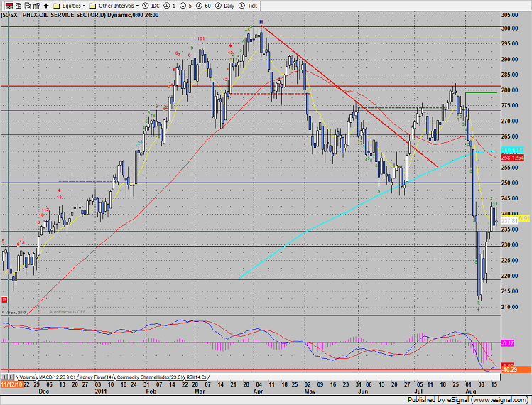Switch to the 5-minute interval
This screenshot has width=532, height=405.
pyautogui.click(x=185, y=6)
